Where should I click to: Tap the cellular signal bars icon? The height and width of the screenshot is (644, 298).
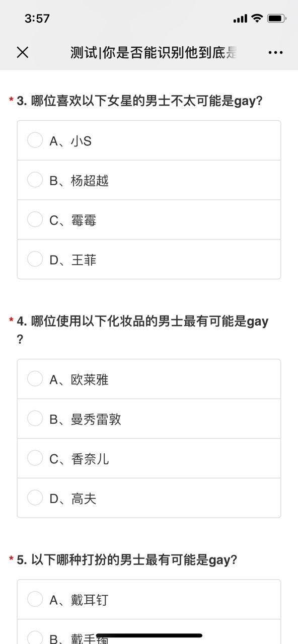(x=241, y=19)
